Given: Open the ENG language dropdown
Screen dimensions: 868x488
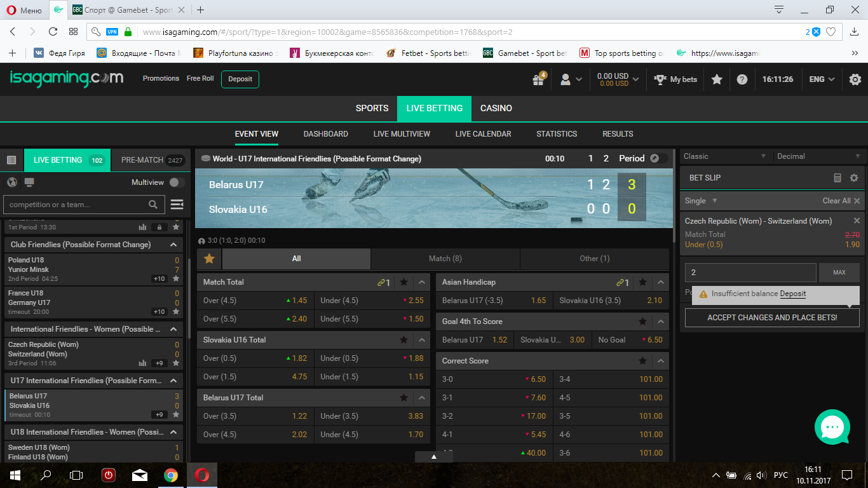Looking at the screenshot, I should [822, 79].
